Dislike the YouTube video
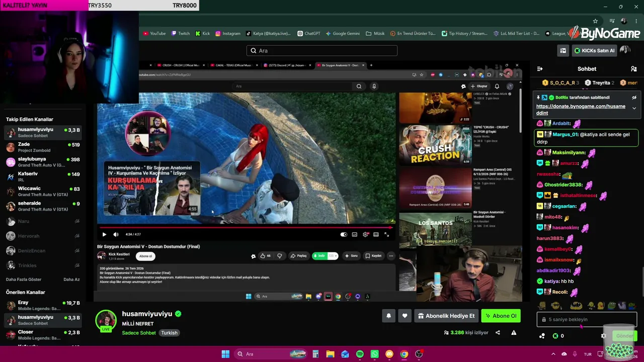The width and height of the screenshot is (644, 362). pos(280,256)
